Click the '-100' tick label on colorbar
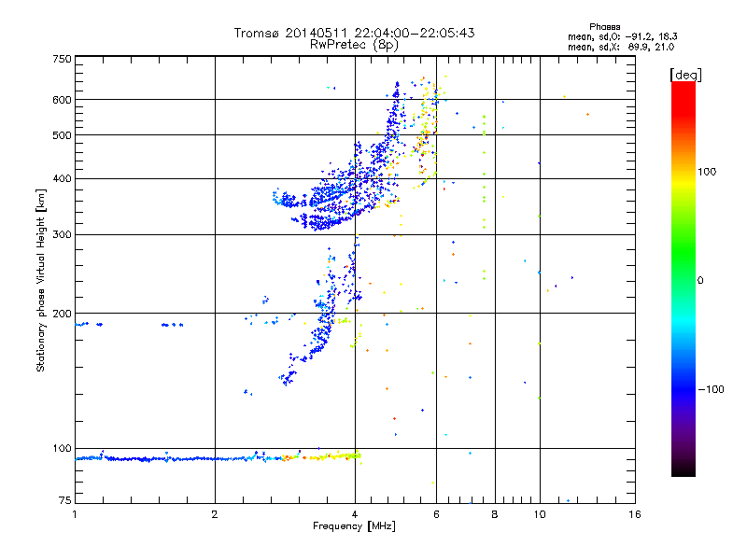This screenshot has width=747, height=560. [x=711, y=389]
